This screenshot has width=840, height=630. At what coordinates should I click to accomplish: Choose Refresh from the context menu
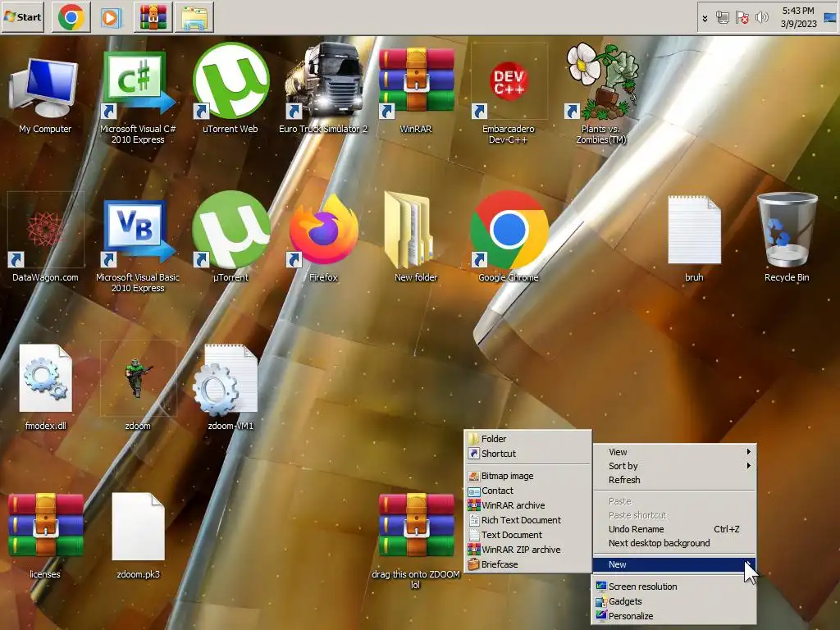click(674, 479)
